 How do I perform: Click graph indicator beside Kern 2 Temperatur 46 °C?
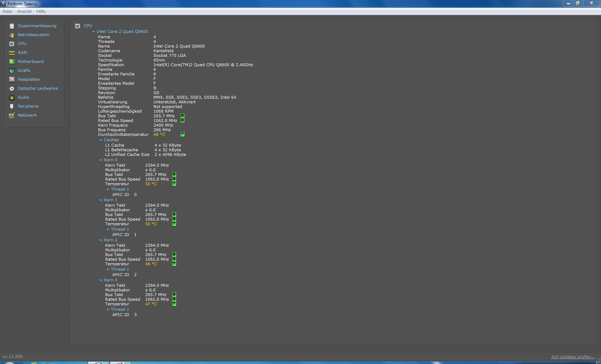pyautogui.click(x=174, y=264)
